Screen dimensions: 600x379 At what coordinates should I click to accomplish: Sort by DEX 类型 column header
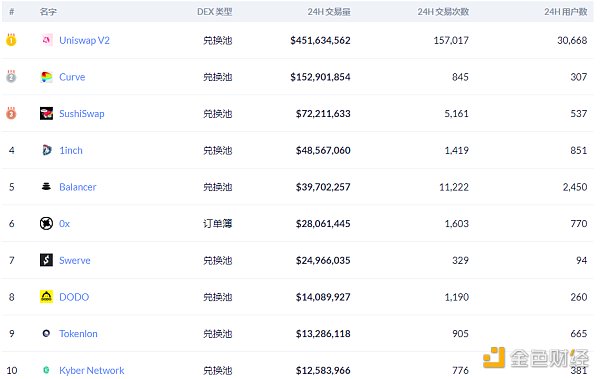pyautogui.click(x=214, y=11)
